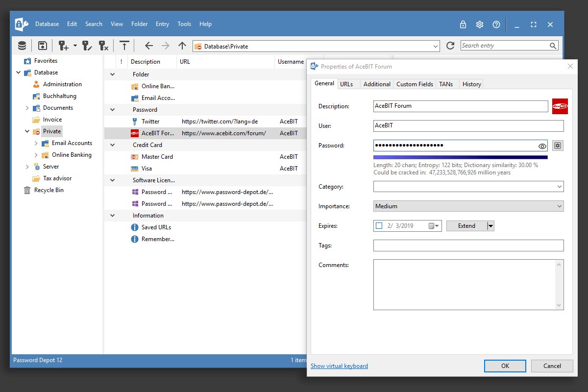
Task: Collapse the Information group chevron
Action: pos(112,216)
